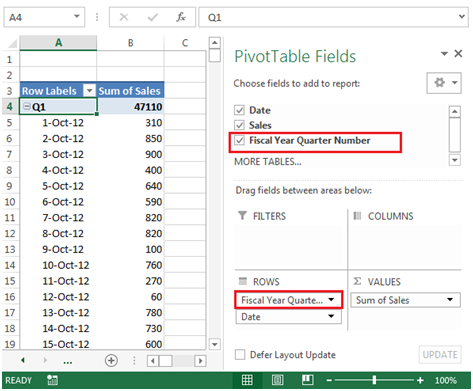The height and width of the screenshot is (391, 473).
Task: Click the sheet tab bar resize handle dots
Action: click(134, 360)
